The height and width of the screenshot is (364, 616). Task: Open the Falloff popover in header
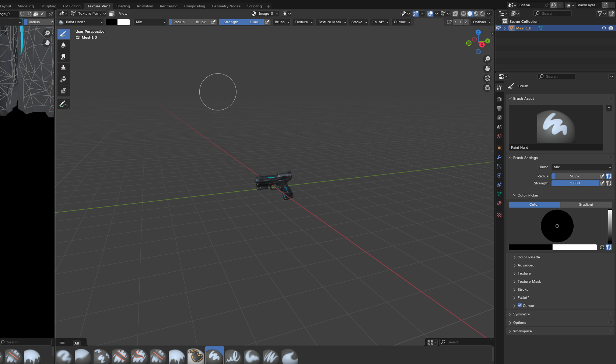click(380, 22)
